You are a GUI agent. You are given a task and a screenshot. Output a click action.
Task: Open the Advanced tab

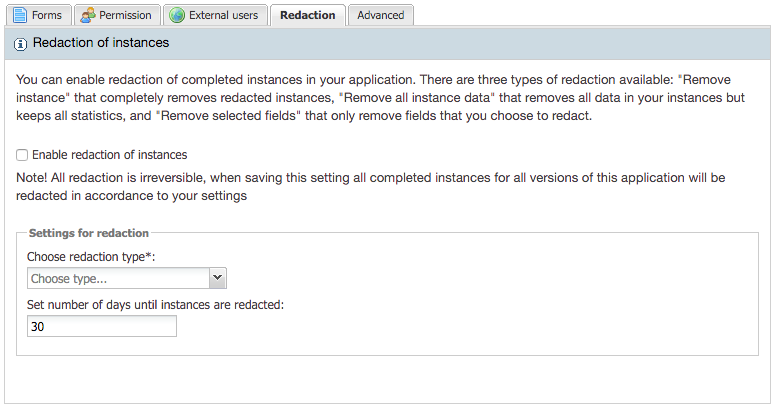[x=381, y=15]
